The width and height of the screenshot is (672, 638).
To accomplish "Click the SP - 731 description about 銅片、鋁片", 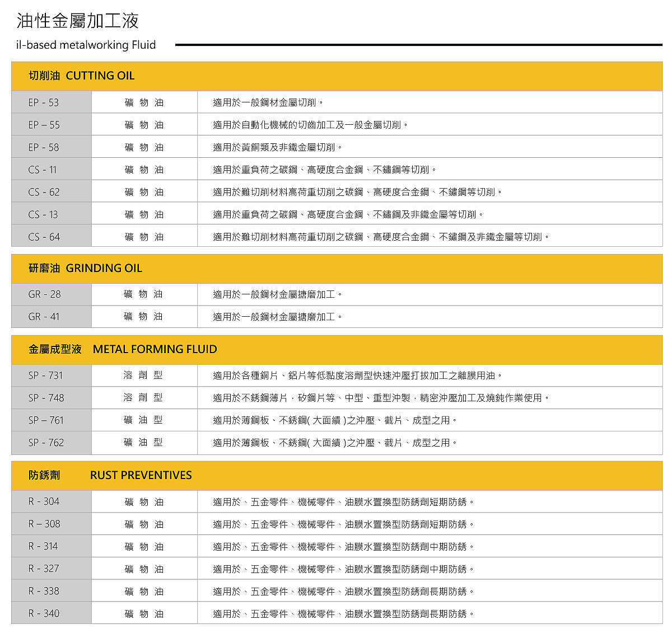I will pyautogui.click(x=358, y=375).
